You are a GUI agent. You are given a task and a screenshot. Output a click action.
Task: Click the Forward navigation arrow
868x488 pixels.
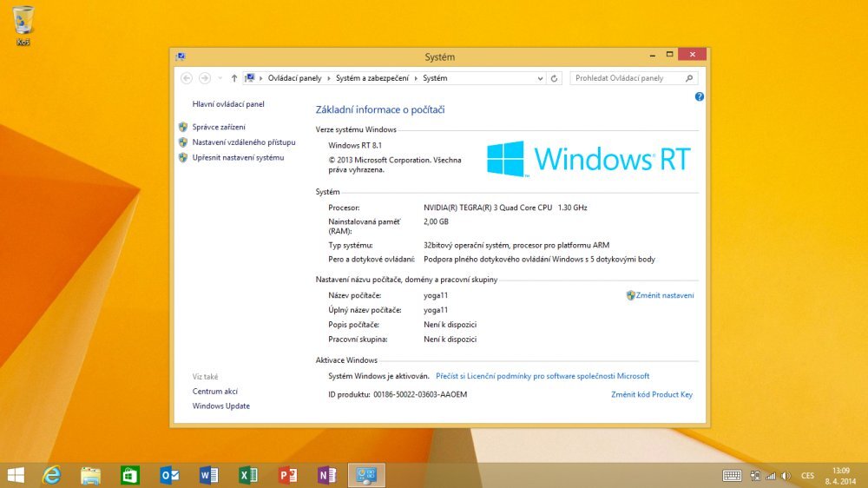pyautogui.click(x=204, y=78)
